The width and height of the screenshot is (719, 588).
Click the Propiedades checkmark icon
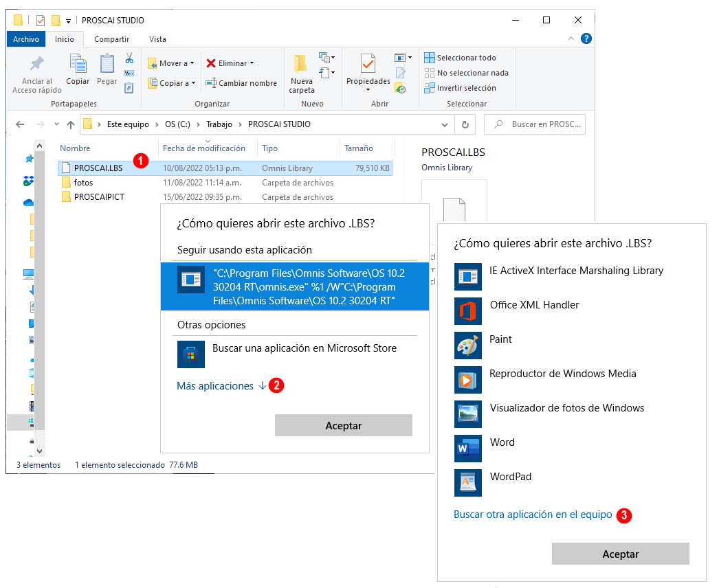click(x=368, y=64)
